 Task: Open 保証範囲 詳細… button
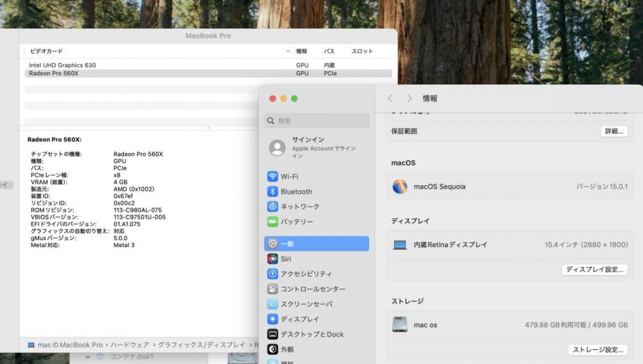[614, 131]
